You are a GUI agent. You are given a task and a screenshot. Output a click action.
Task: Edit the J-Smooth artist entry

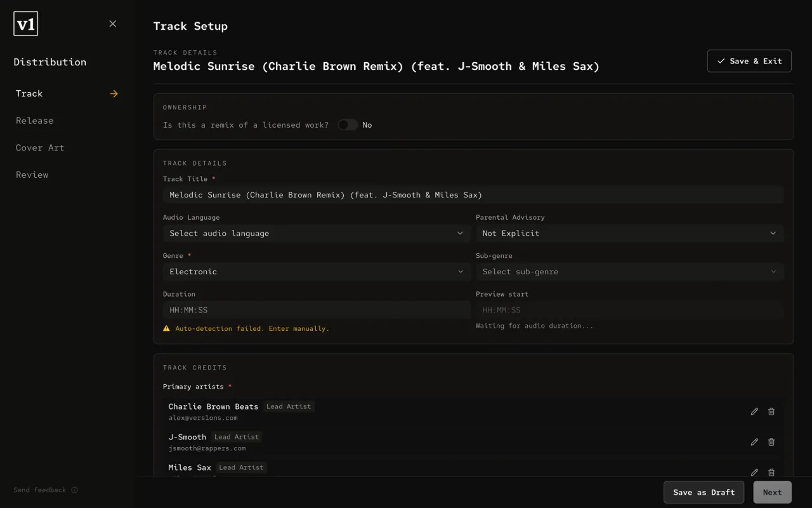pos(754,442)
